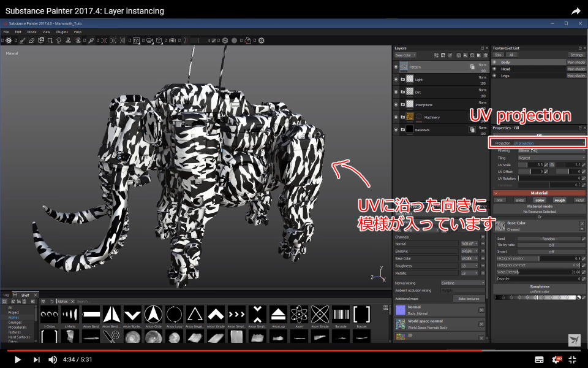Open the Plugins menu
Image resolution: width=588 pixels, height=368 pixels.
62,32
